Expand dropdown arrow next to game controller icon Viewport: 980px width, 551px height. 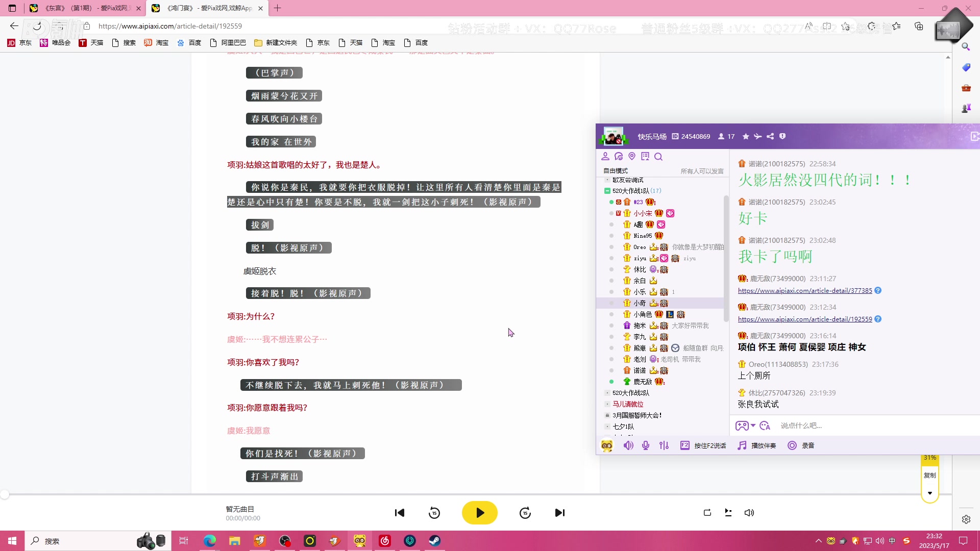pyautogui.click(x=753, y=425)
